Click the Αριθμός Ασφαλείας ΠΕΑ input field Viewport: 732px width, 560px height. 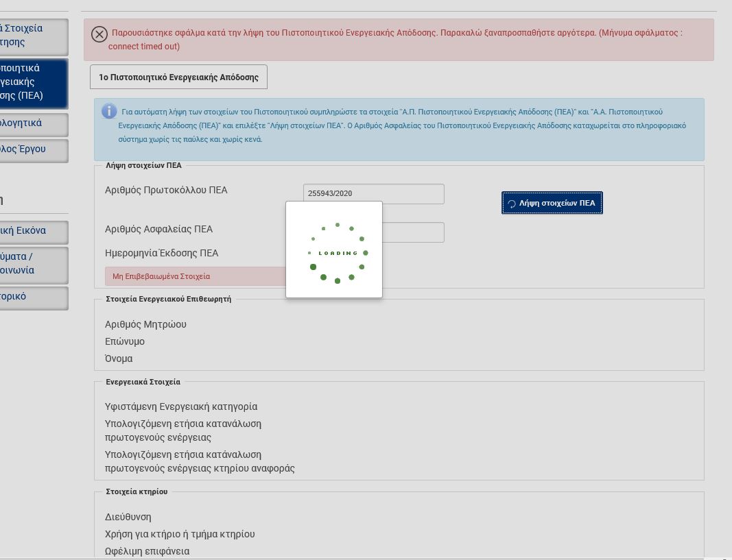(x=413, y=232)
